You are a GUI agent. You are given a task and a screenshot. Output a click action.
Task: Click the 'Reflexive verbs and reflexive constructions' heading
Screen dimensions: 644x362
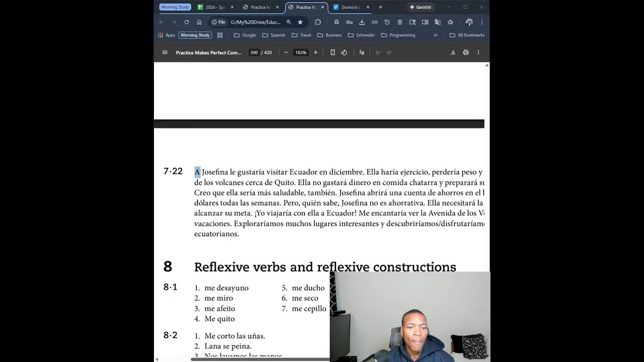tap(325, 267)
